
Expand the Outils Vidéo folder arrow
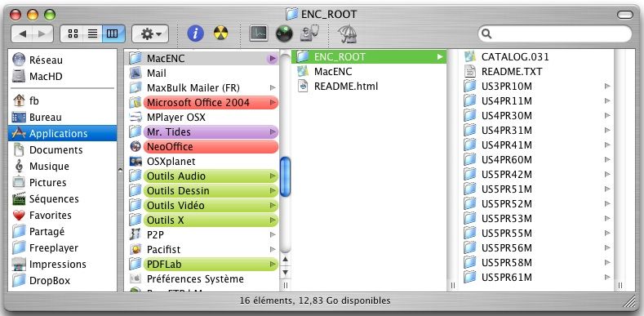coord(273,206)
